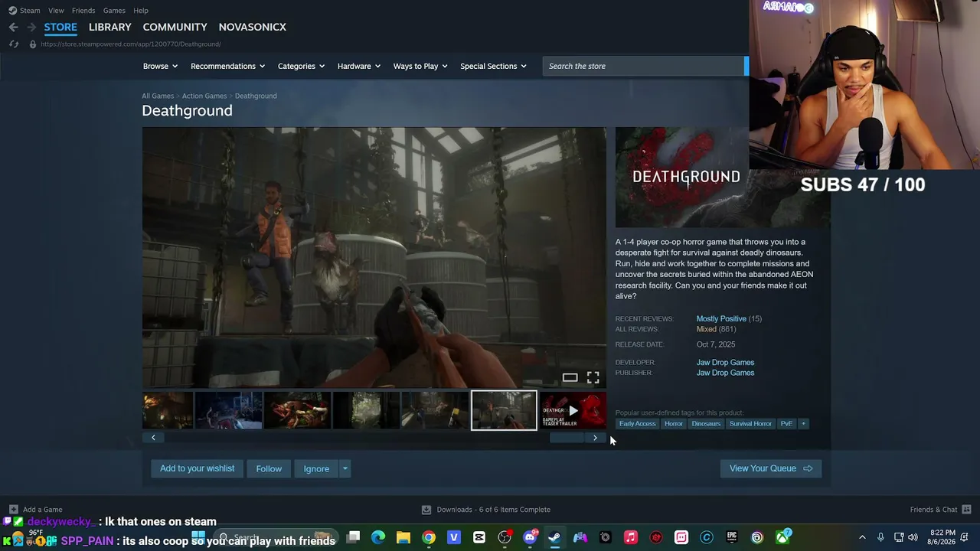980x551 pixels.
Task: Open the screenshot in fullscreen
Action: 593,377
